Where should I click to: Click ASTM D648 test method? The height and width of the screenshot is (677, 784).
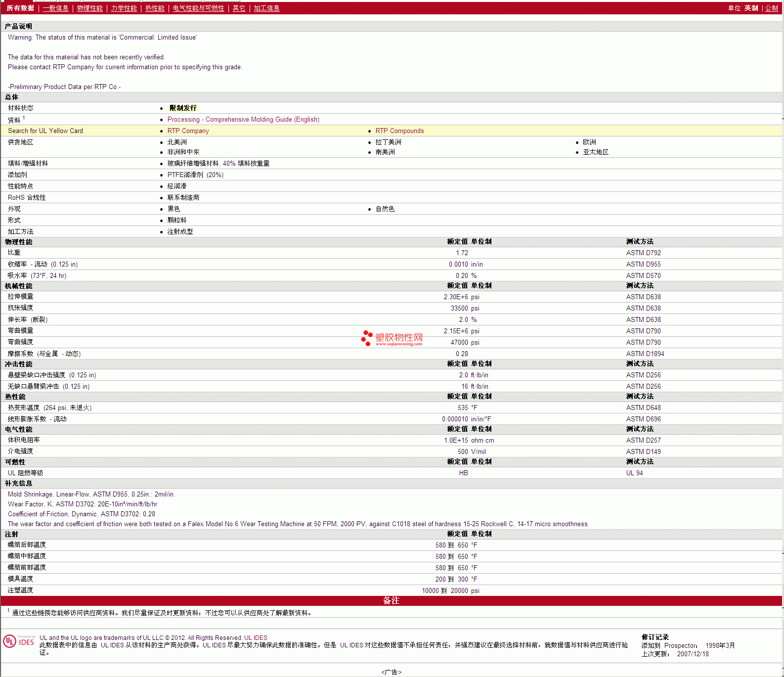[x=643, y=408]
